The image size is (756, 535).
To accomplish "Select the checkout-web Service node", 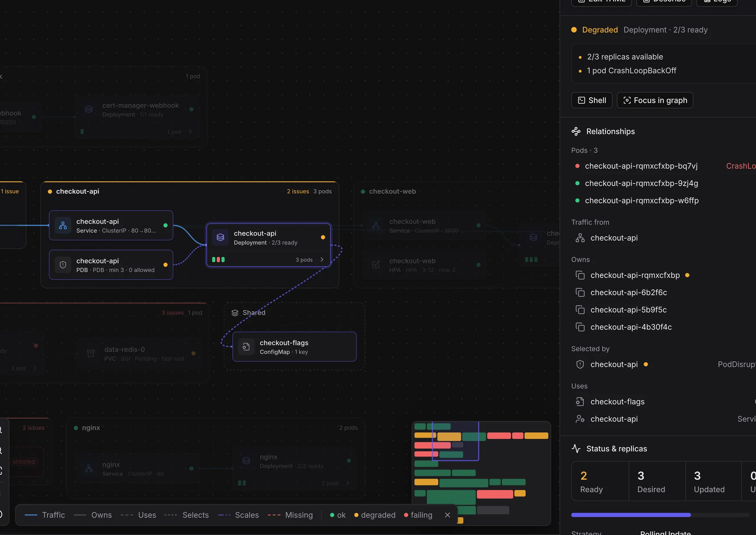I will click(x=424, y=226).
